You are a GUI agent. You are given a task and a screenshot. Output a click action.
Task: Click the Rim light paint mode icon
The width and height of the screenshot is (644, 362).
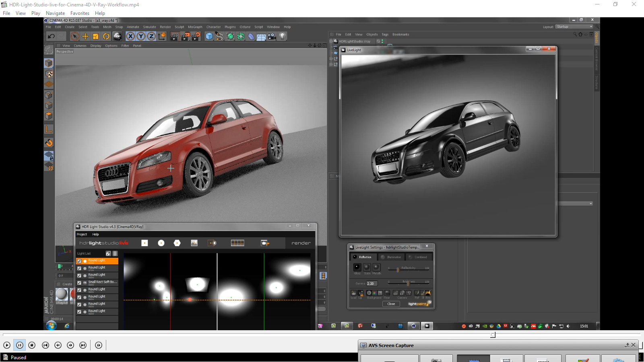[428, 293]
